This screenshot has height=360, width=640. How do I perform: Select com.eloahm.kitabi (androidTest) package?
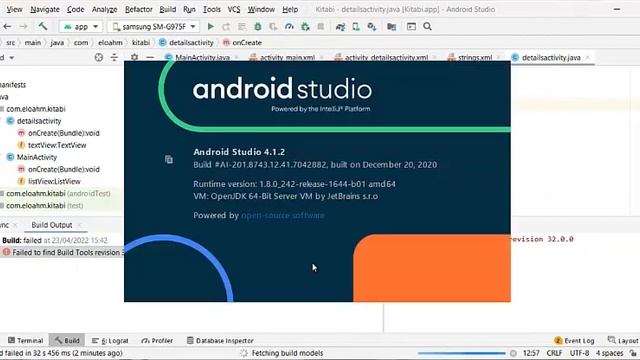click(58, 193)
